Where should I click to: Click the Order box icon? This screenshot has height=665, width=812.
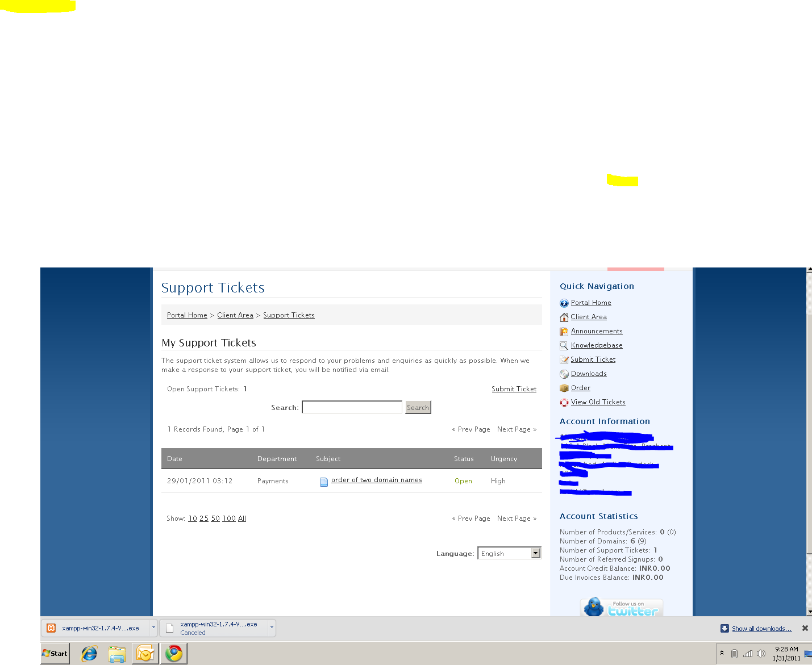click(564, 388)
